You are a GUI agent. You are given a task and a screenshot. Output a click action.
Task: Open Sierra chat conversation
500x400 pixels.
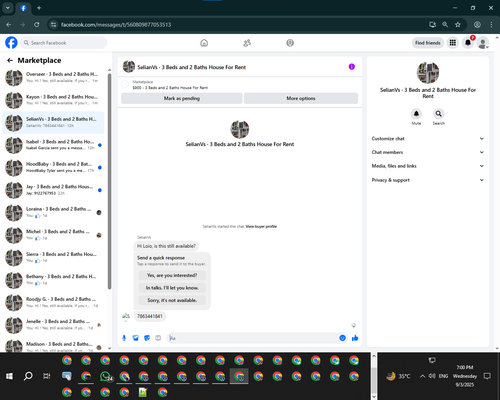coord(53,257)
